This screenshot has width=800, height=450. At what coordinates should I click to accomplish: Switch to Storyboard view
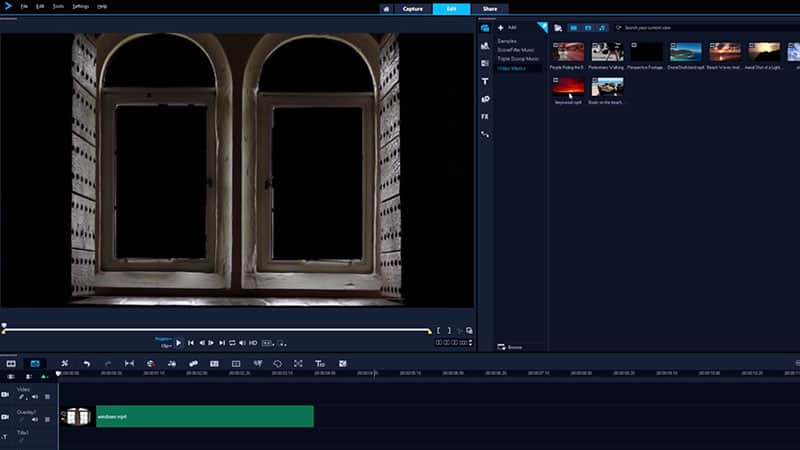coord(11,363)
